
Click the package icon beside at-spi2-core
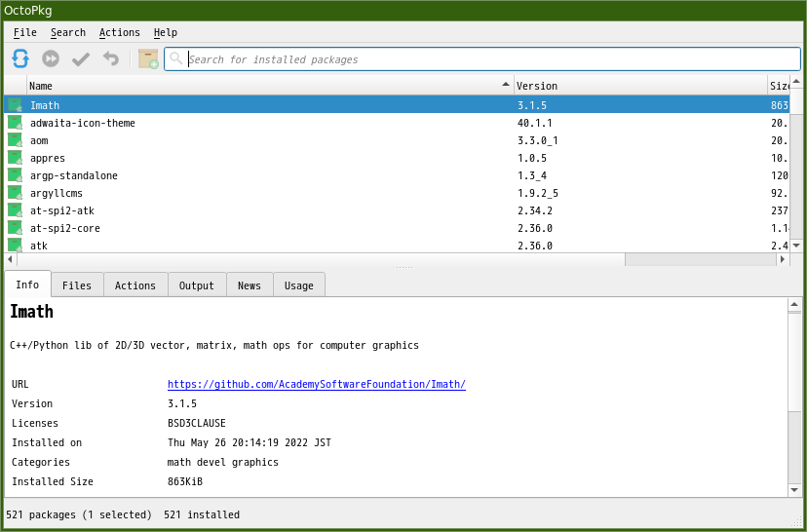(16, 227)
